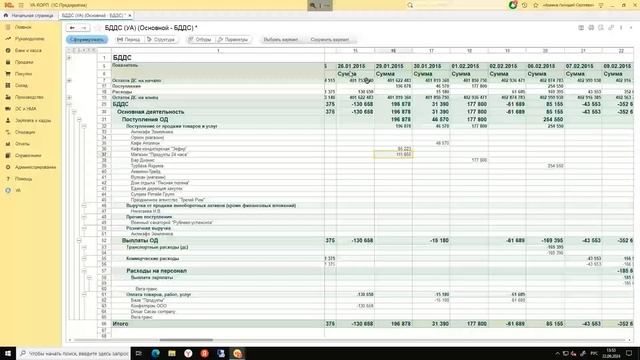Print the report with the printer icon

(x=591, y=28)
